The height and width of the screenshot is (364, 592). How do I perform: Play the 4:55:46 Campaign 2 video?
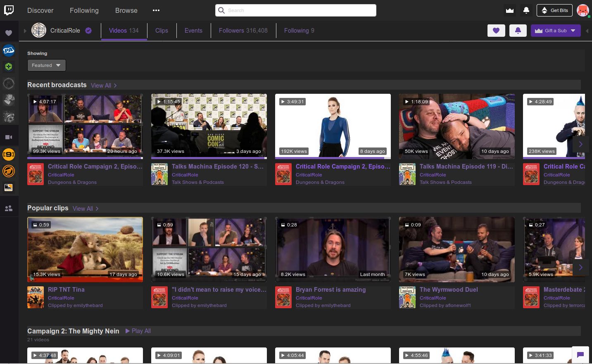pyautogui.click(x=457, y=355)
